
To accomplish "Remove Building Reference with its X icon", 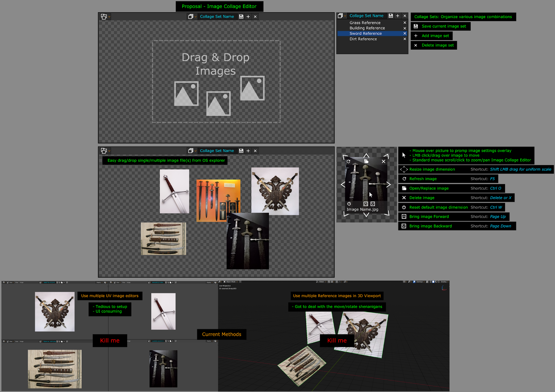I will point(405,28).
